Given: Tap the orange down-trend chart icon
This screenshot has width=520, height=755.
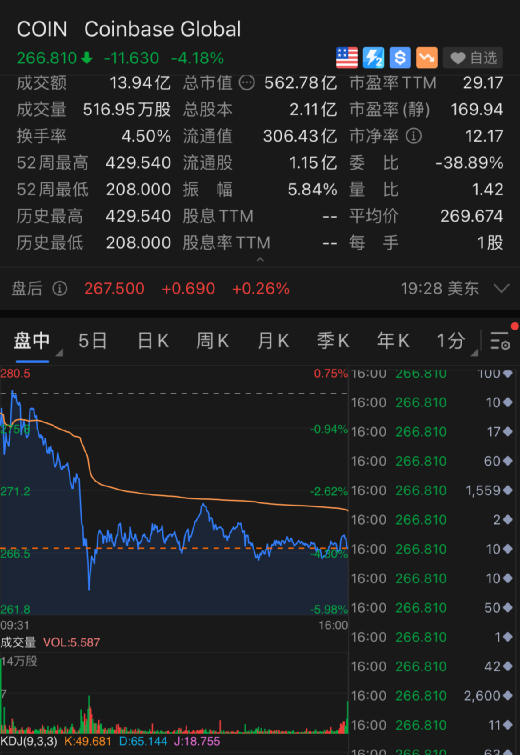Looking at the screenshot, I should click(427, 58).
